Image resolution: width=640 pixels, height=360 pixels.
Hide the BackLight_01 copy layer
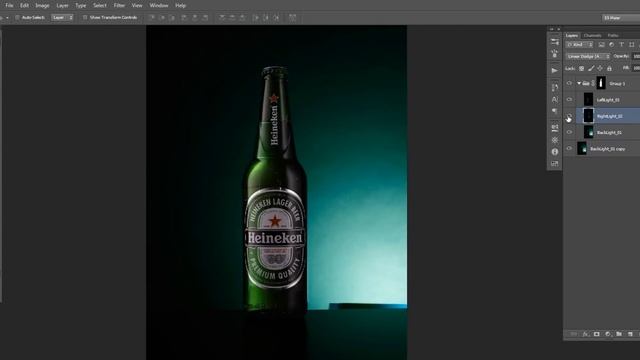[x=569, y=149]
